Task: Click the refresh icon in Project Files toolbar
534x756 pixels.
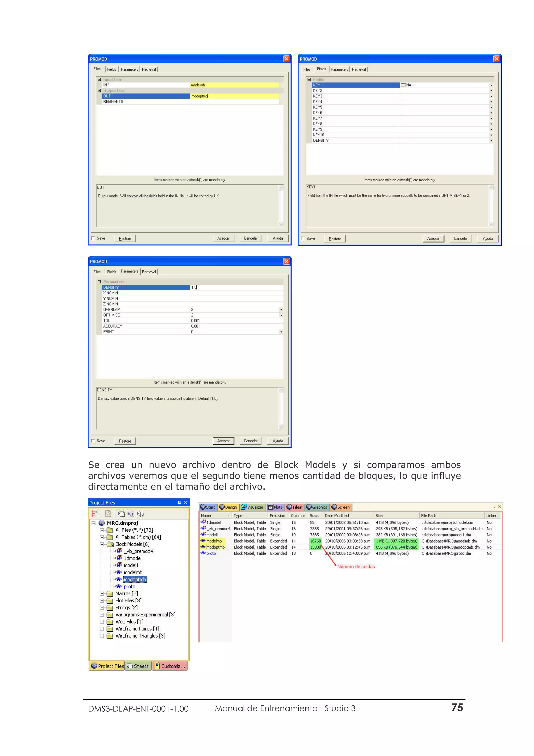Action: pos(108,513)
